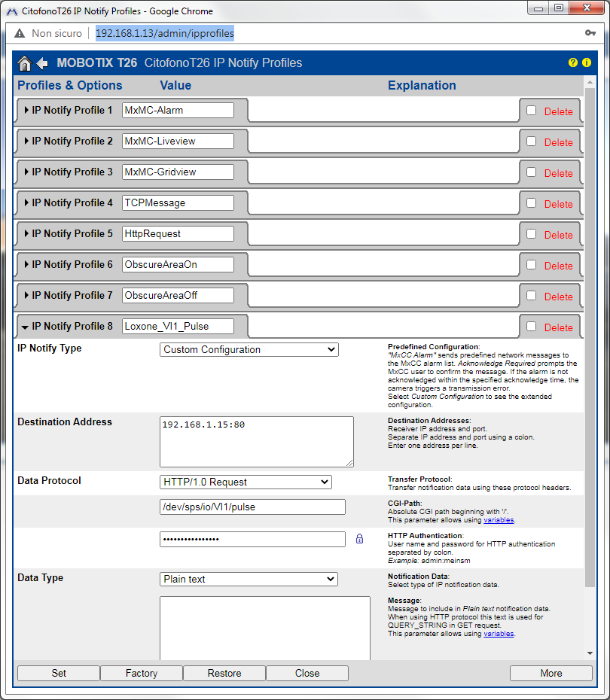Viewport: 610px width, 700px height.
Task: Edit the TCPMessage profile name field
Action: click(178, 202)
